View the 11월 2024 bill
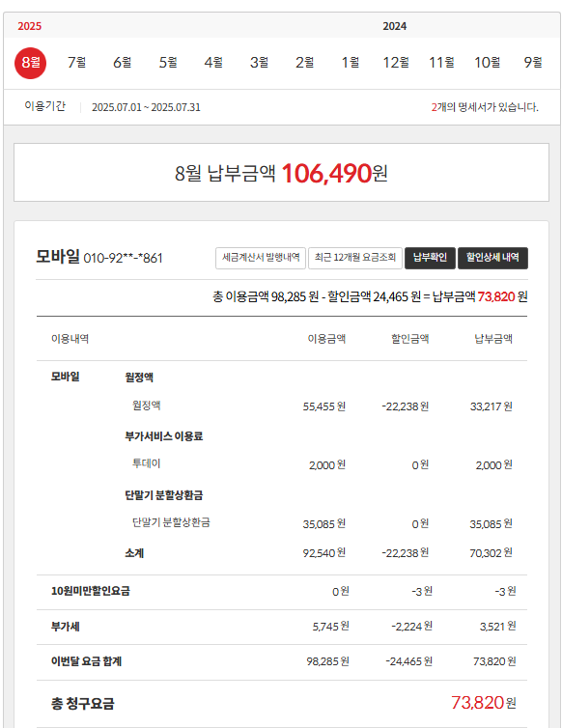Viewport: 562px width, 728px height. [441, 62]
